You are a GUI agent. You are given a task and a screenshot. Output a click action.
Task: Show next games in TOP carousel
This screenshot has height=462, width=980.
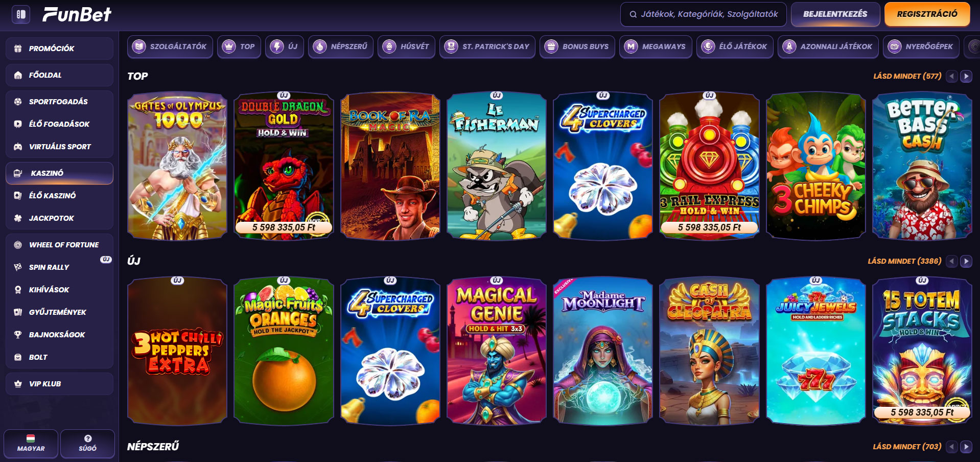(966, 76)
